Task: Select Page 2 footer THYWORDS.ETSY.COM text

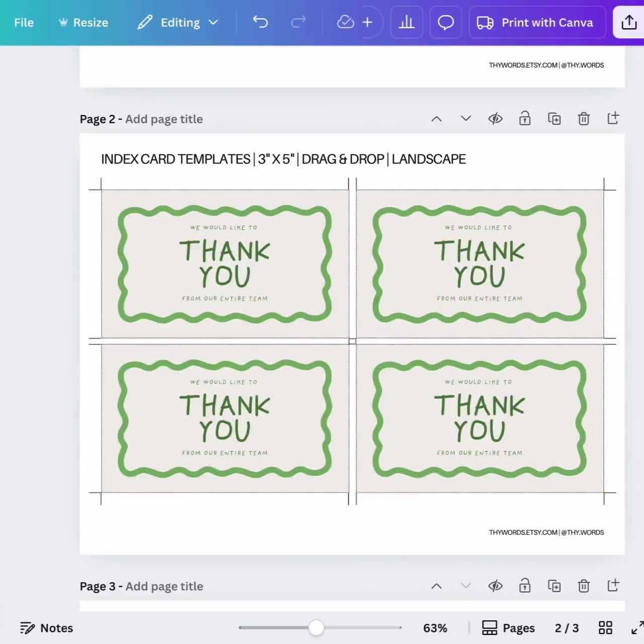Action: 546,532
